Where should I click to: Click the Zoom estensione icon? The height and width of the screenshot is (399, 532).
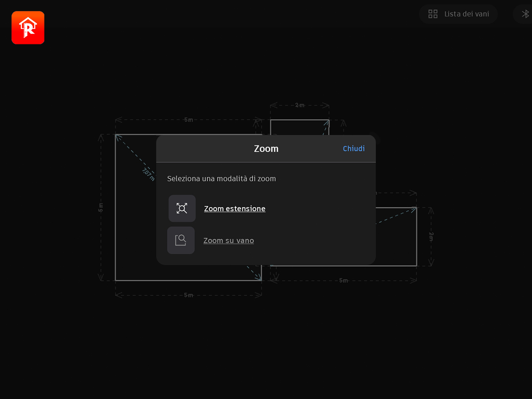click(182, 208)
